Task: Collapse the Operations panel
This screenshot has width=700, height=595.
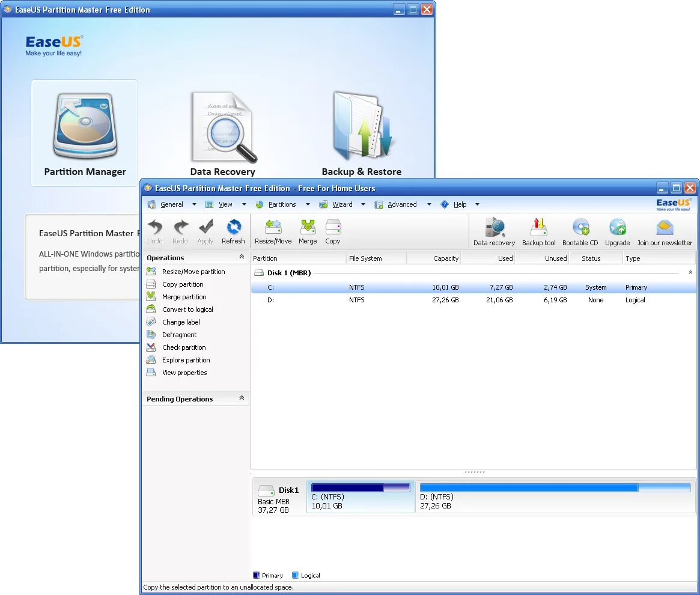Action: click(x=242, y=257)
